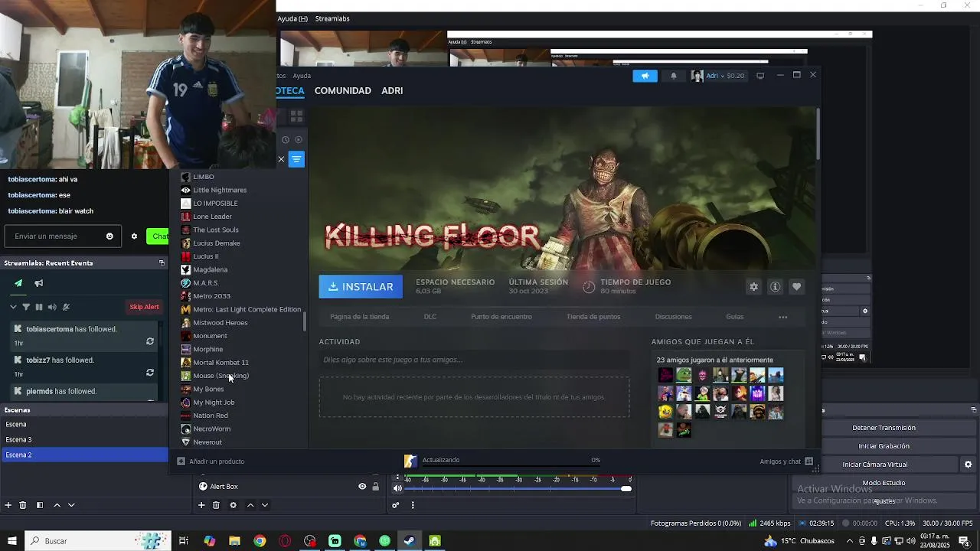Viewport: 980px width, 551px height.
Task: Move scene up arrow in Escenas
Action: [57, 505]
